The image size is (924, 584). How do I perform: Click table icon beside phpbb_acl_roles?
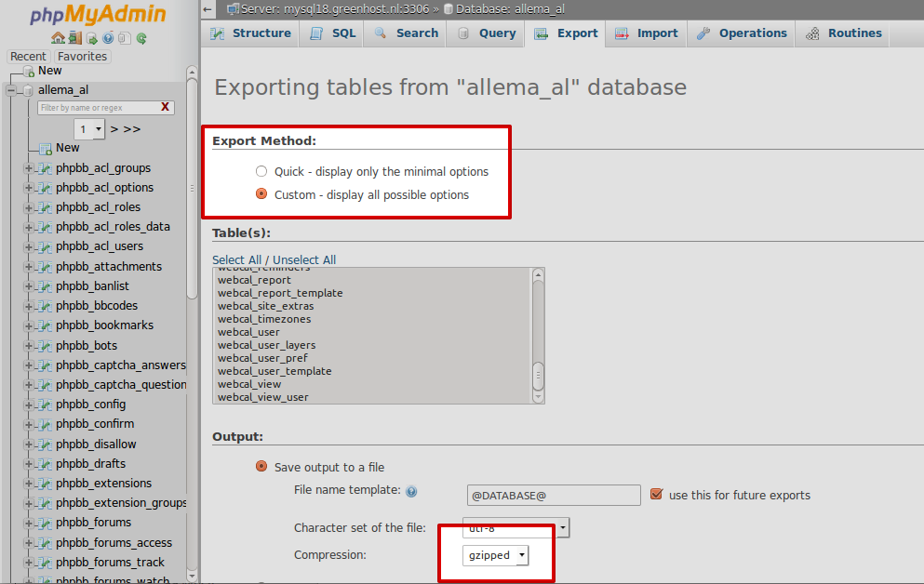[44, 207]
